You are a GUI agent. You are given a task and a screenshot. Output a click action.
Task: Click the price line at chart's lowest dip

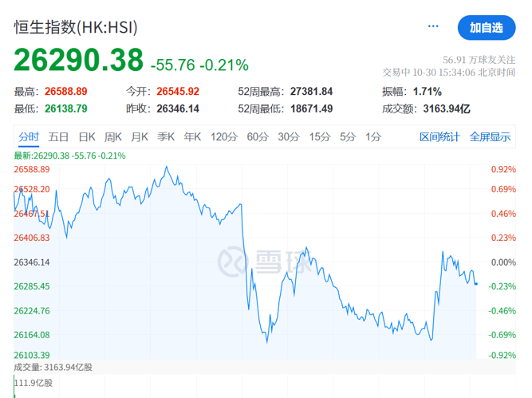coord(266,341)
